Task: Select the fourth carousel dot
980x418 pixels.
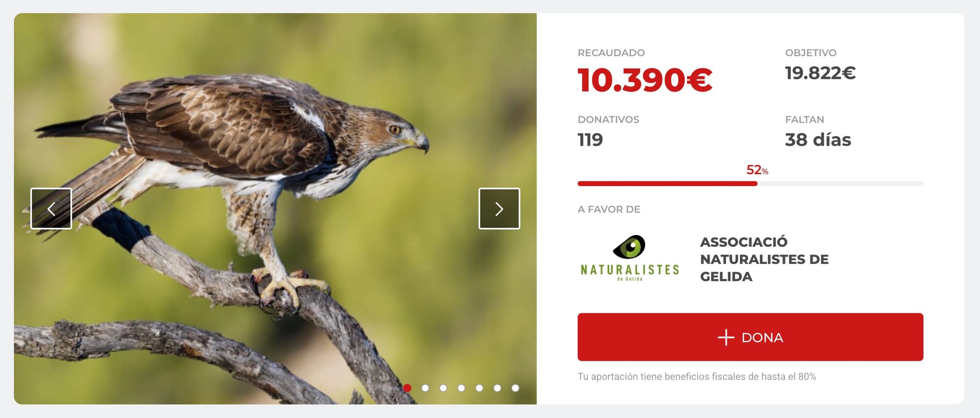Action: (x=461, y=388)
